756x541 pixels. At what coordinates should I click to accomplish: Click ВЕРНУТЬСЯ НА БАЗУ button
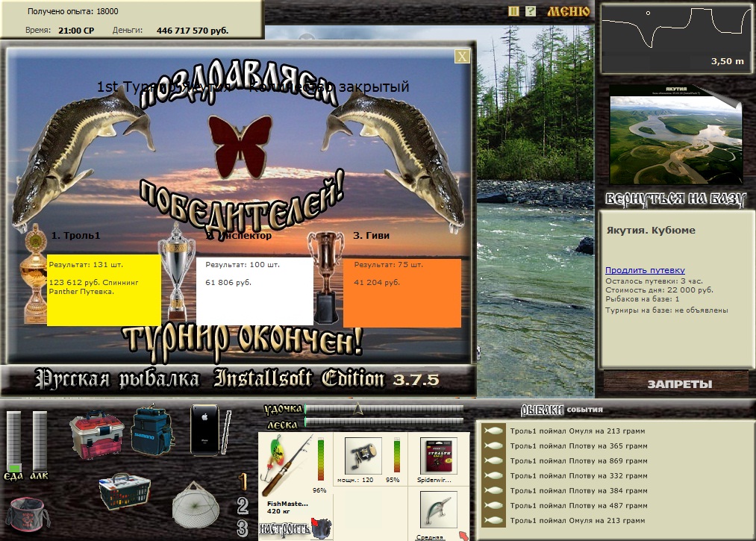pyautogui.click(x=675, y=198)
